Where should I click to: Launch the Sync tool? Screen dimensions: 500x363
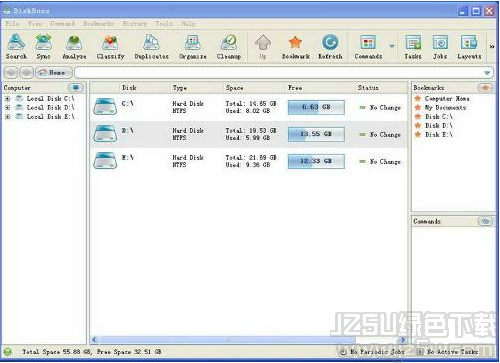[43, 47]
